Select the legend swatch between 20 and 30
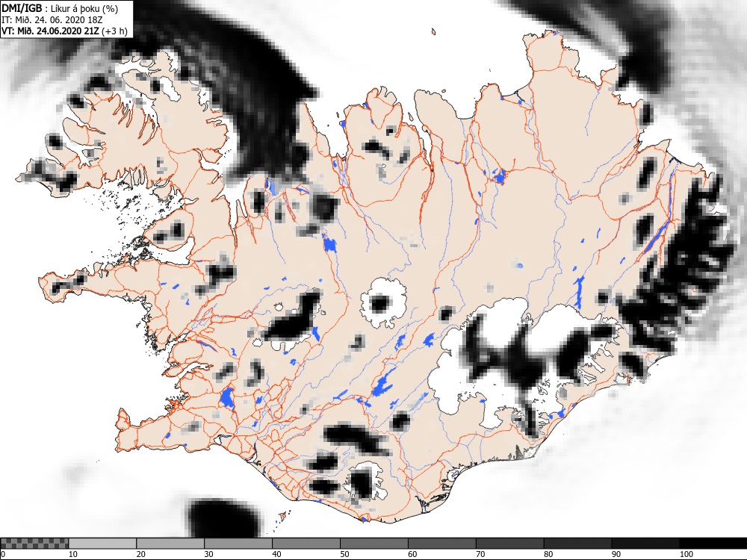Viewport: 747px width, 560px height. [170, 544]
